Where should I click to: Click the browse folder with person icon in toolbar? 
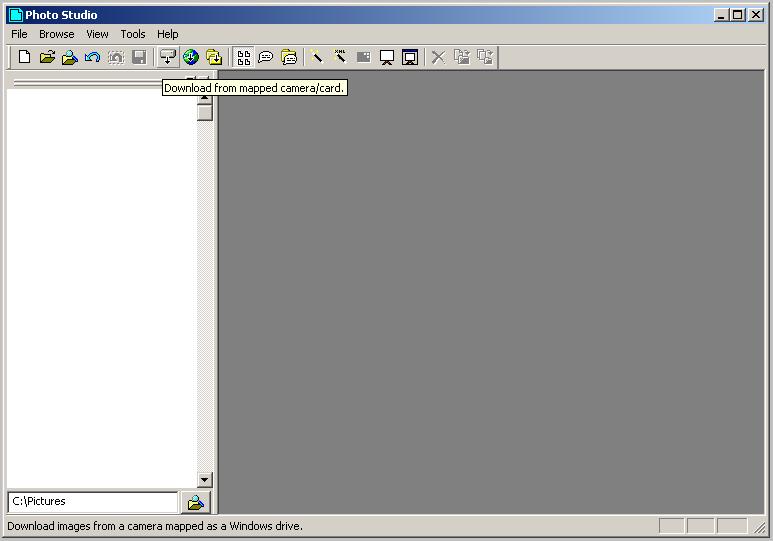point(70,57)
